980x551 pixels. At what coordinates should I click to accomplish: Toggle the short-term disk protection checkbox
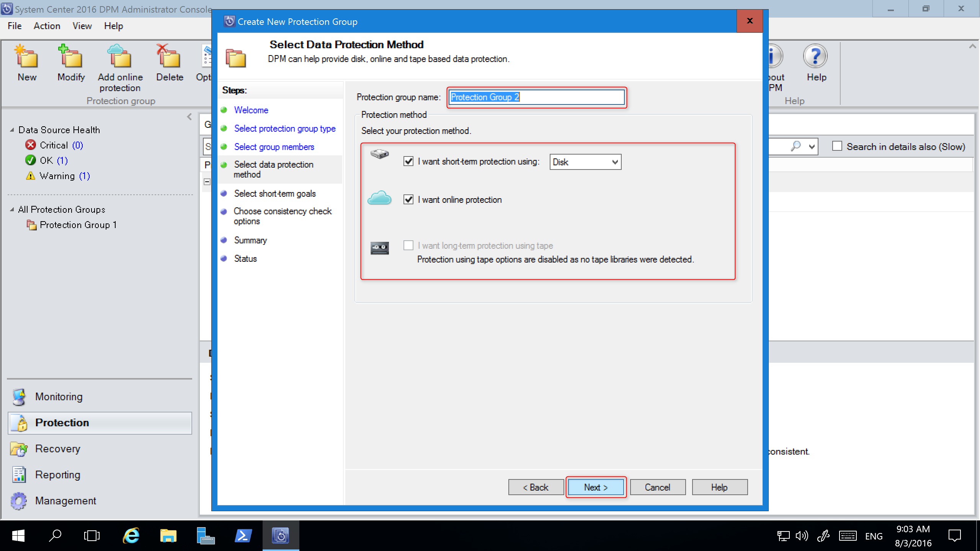pos(408,161)
